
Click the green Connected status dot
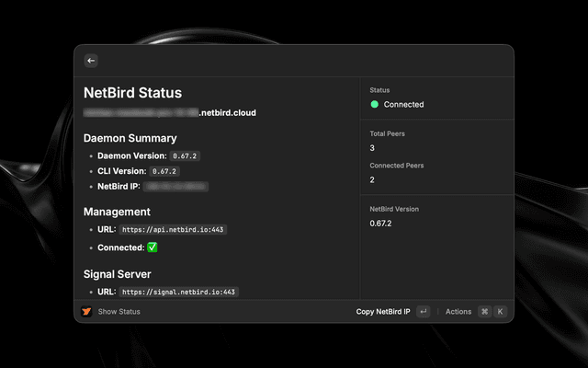(x=375, y=105)
